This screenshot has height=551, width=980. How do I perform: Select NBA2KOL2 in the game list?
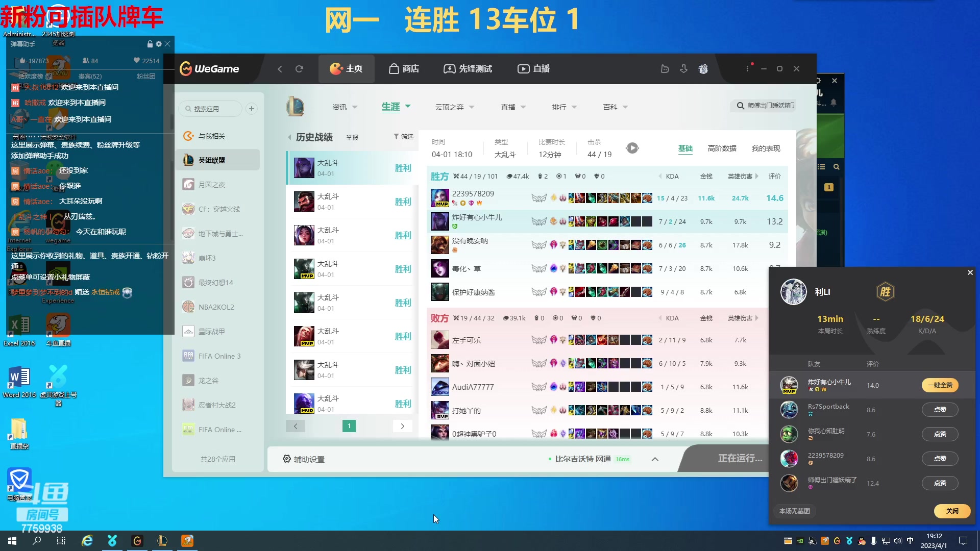pyautogui.click(x=217, y=307)
